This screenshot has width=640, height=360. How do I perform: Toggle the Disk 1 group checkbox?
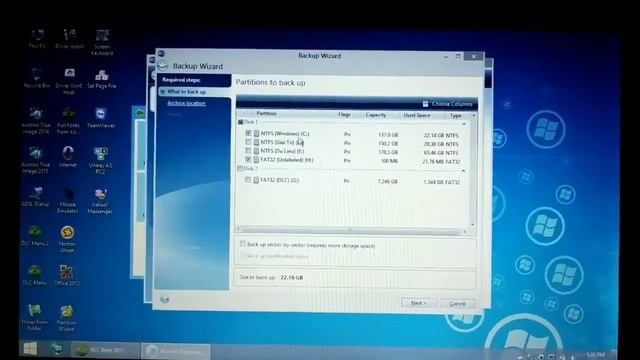(x=240, y=122)
